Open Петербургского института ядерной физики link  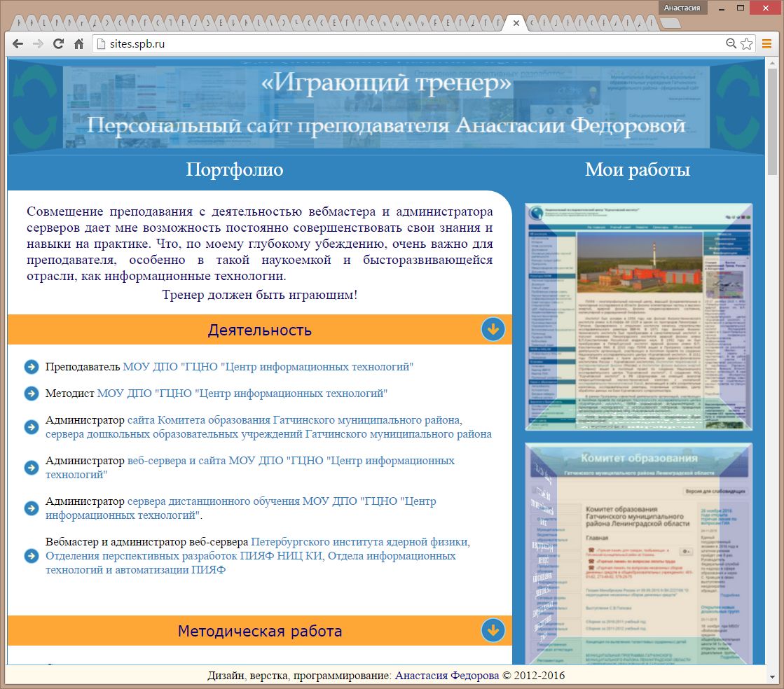click(360, 541)
